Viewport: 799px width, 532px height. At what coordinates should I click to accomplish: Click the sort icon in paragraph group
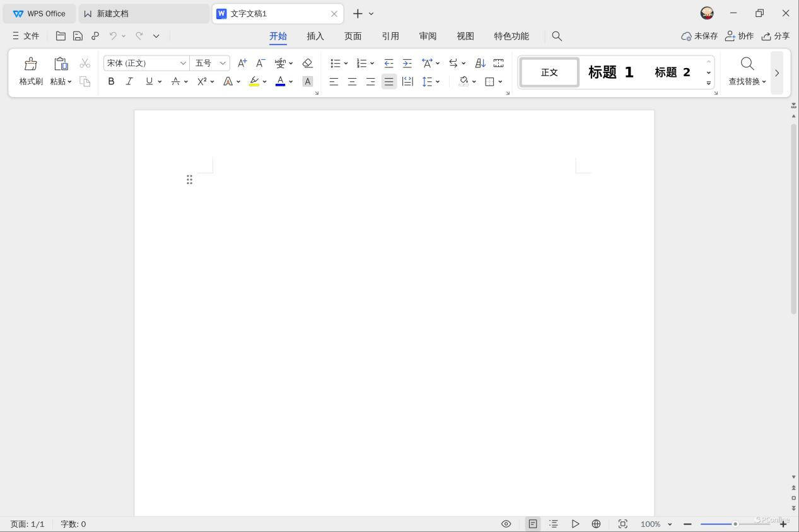point(480,63)
